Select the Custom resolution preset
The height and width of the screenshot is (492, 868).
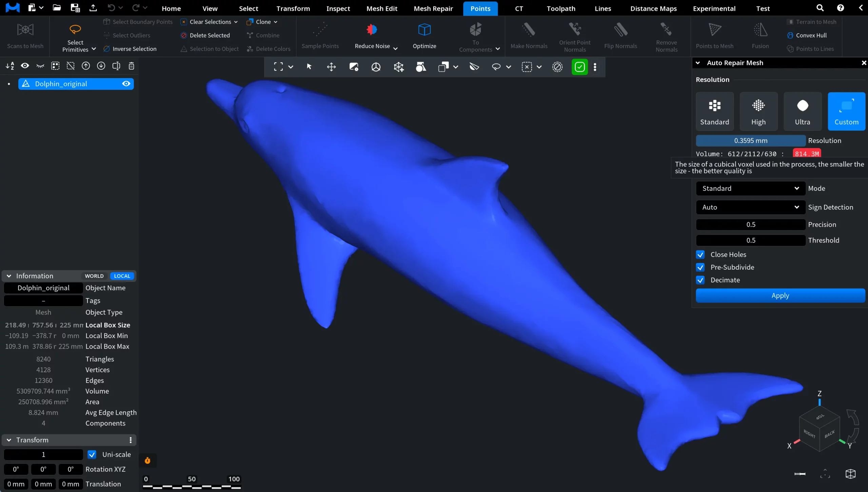[x=847, y=111]
